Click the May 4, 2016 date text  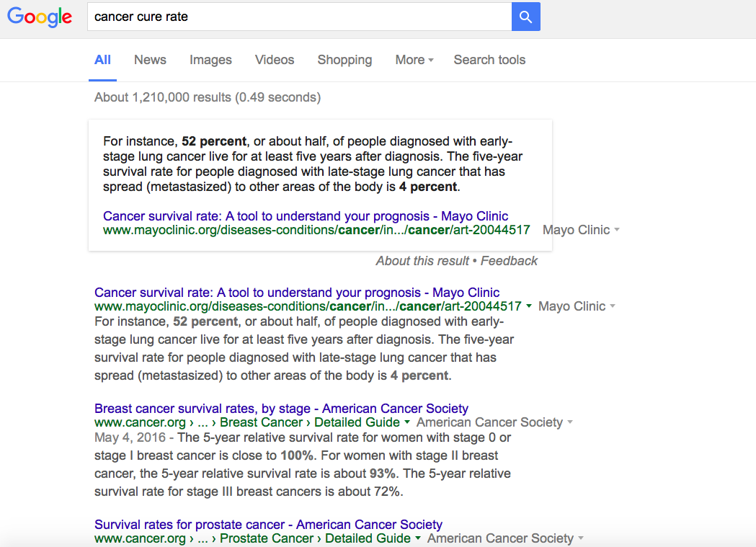[x=130, y=437]
